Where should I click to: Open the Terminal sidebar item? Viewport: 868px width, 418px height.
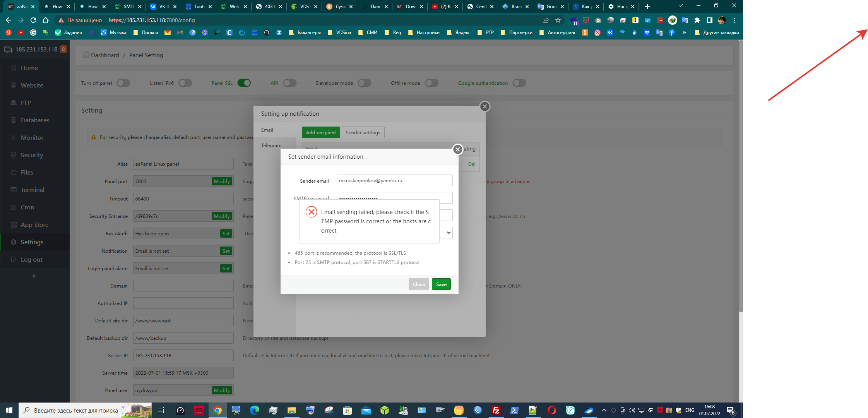pyautogui.click(x=33, y=190)
